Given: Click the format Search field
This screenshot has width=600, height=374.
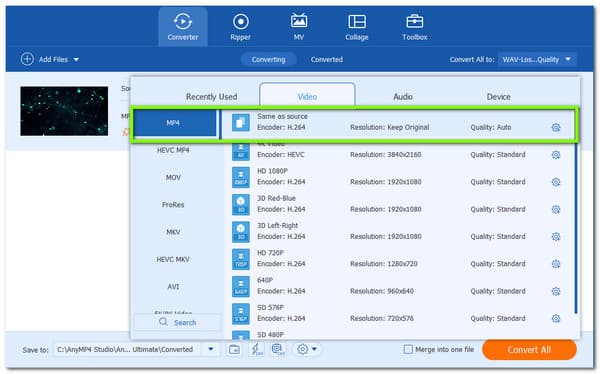Looking at the screenshot, I should [x=177, y=322].
